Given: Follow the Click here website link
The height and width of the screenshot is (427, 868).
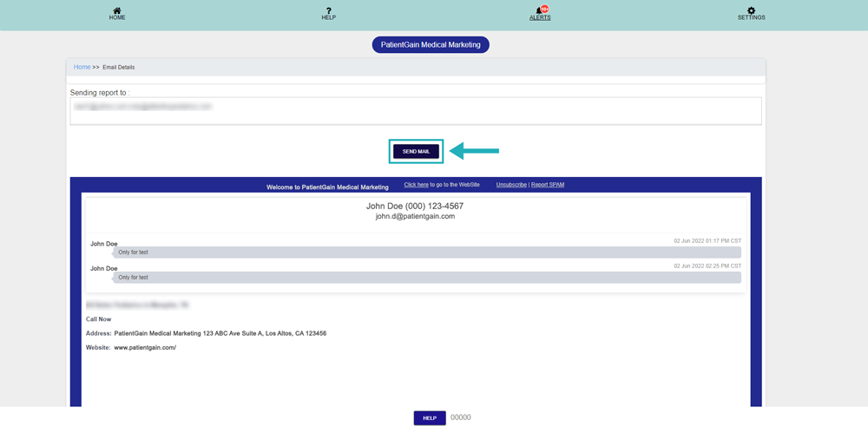Looking at the screenshot, I should 416,184.
